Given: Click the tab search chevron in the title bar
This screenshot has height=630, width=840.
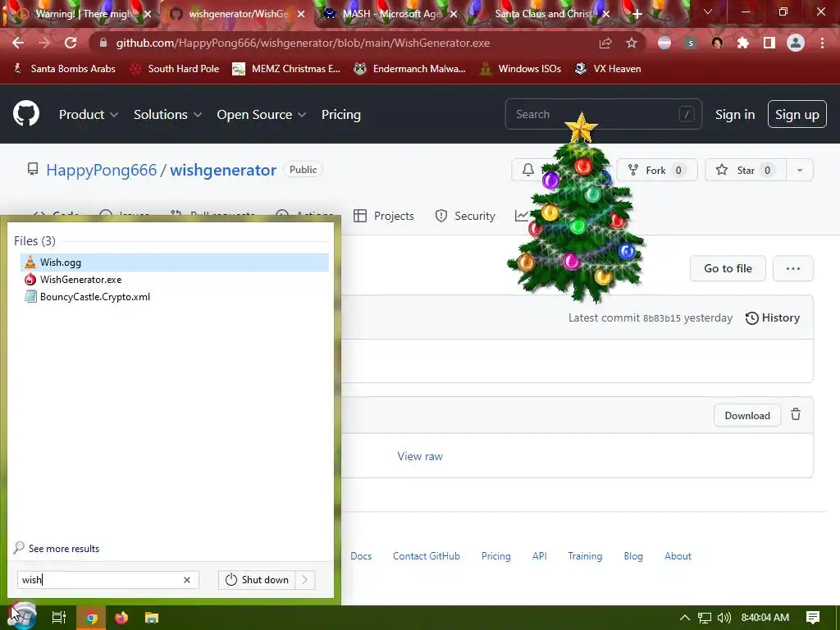Looking at the screenshot, I should [708, 11].
